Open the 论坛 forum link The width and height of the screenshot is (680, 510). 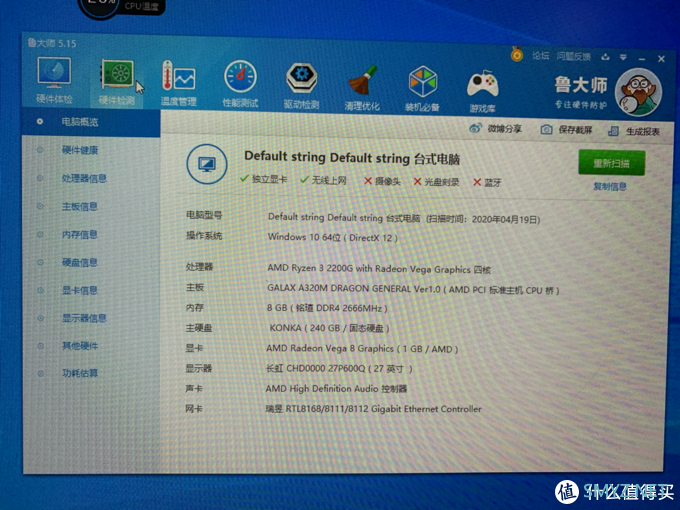coord(541,56)
